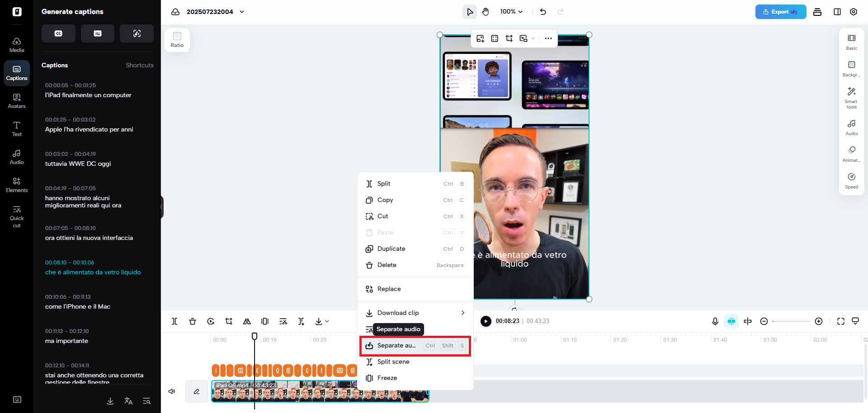Open the Audio panel in the left sidebar

point(17,157)
